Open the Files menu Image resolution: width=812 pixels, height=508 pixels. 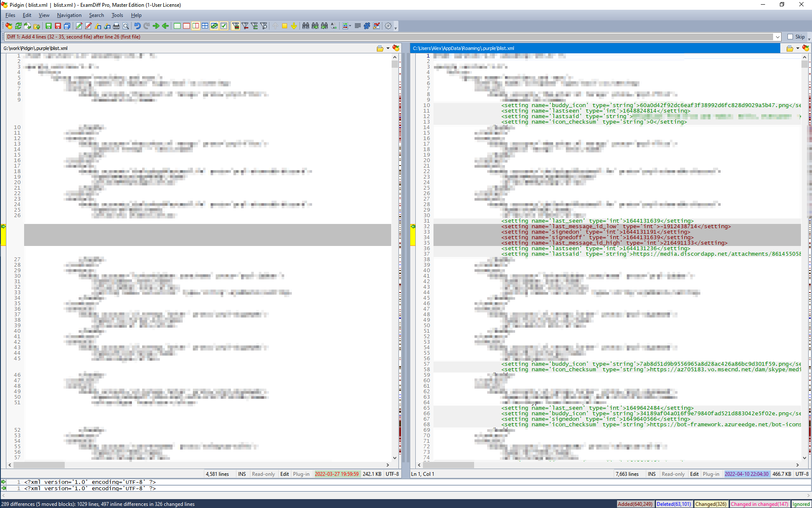click(10, 15)
